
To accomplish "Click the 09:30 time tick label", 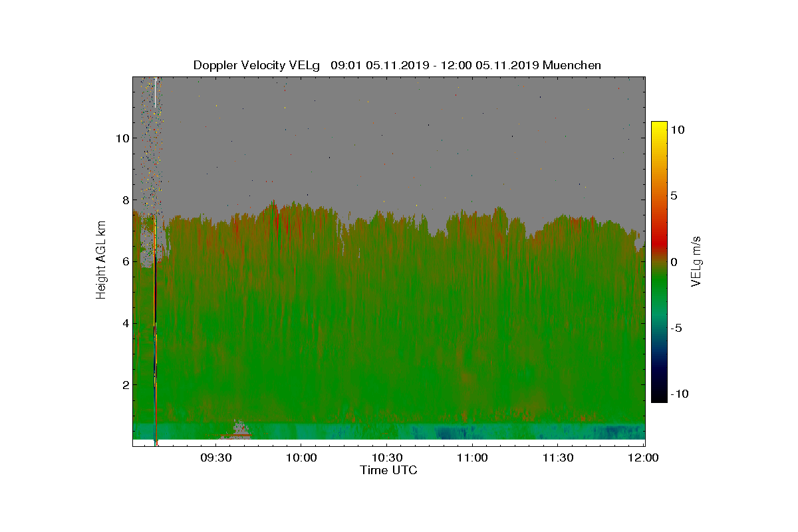I will [x=215, y=458].
